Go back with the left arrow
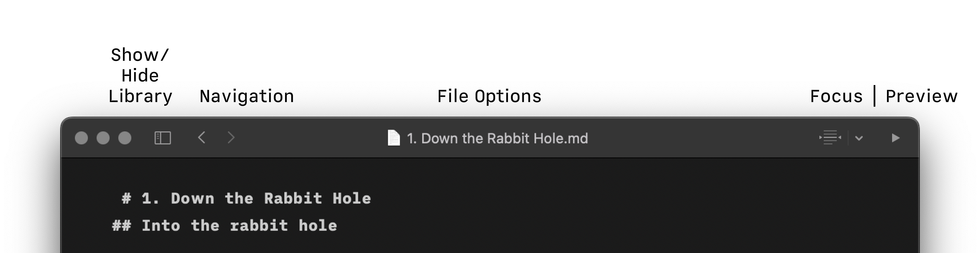980x253 pixels. pyautogui.click(x=201, y=137)
